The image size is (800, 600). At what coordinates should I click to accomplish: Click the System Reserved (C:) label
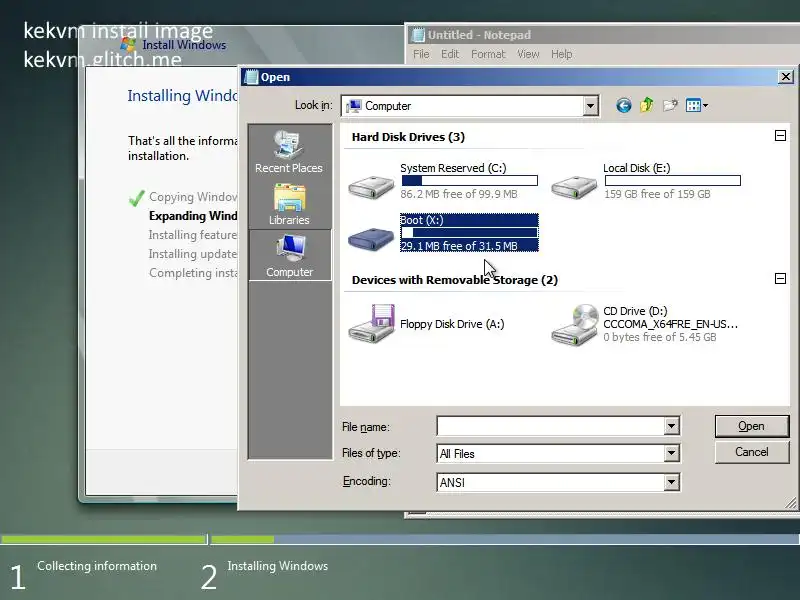[x=453, y=168]
